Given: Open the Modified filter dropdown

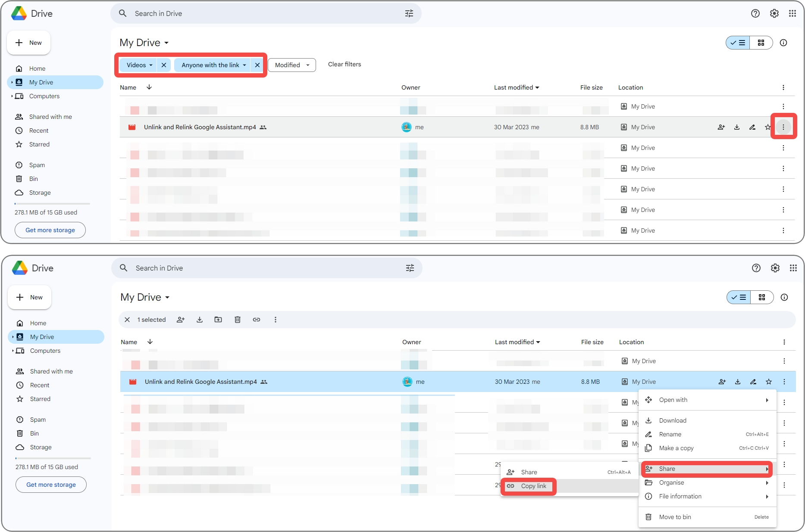Looking at the screenshot, I should coord(292,65).
